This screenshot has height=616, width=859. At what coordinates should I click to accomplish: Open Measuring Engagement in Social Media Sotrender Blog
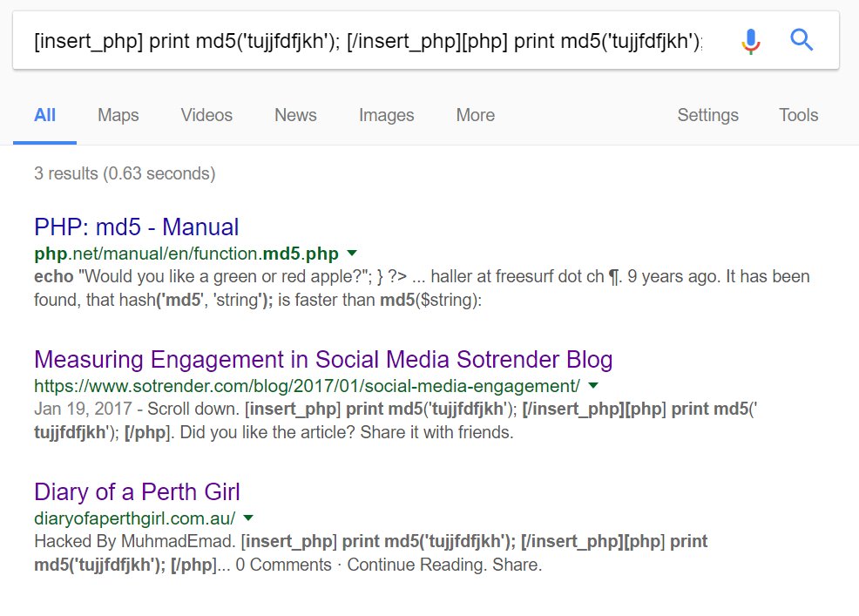pyautogui.click(x=323, y=360)
